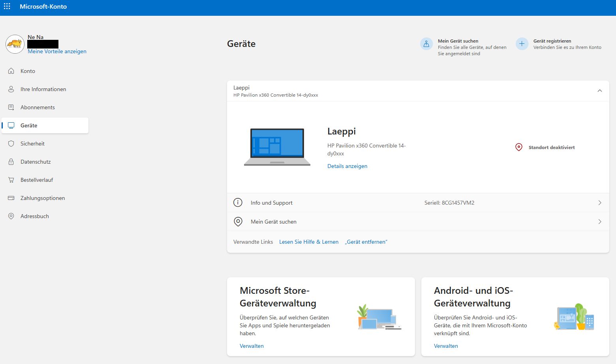Viewport: 616px width, 364px height.
Task: Click the Android and iOS devices illustration
Action: (x=574, y=317)
